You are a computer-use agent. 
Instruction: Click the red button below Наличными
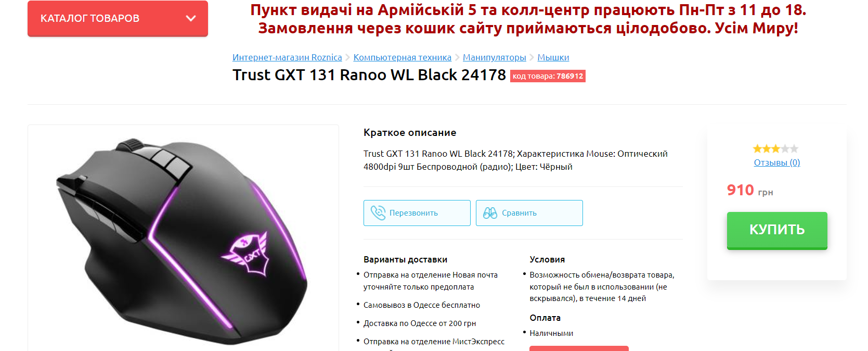[579, 348]
